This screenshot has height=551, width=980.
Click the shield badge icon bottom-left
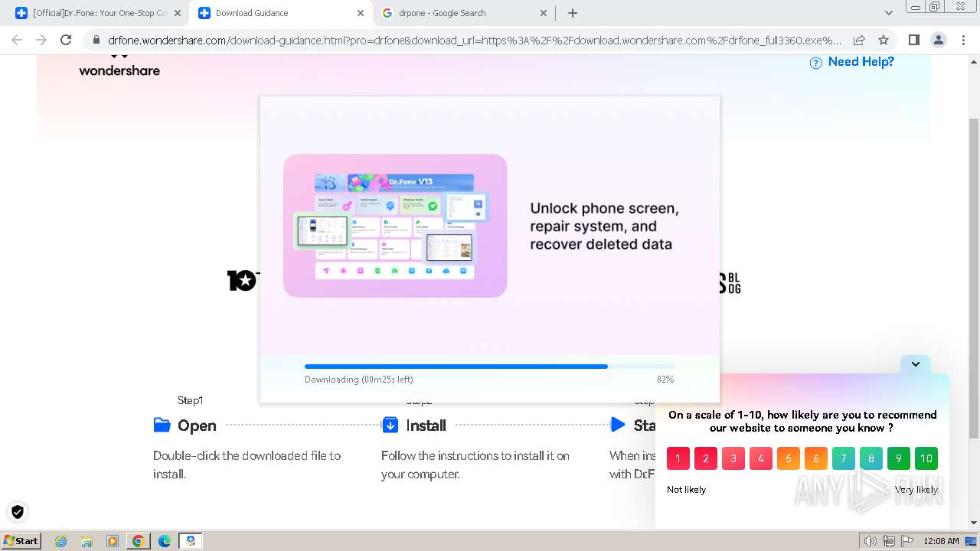click(x=18, y=512)
